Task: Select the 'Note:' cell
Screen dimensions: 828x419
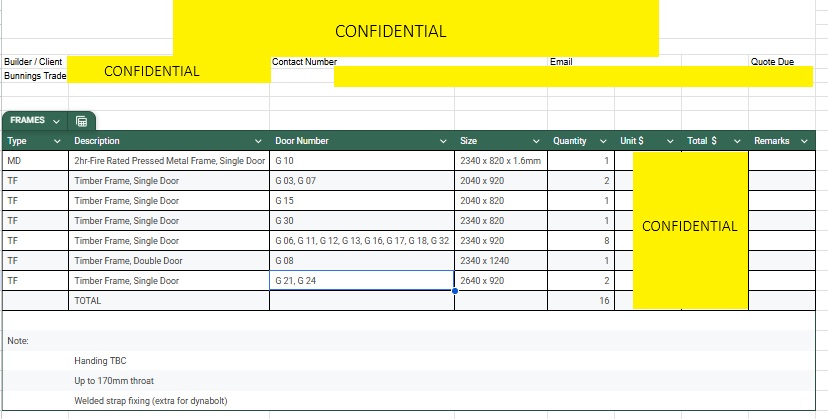Action: 35,341
